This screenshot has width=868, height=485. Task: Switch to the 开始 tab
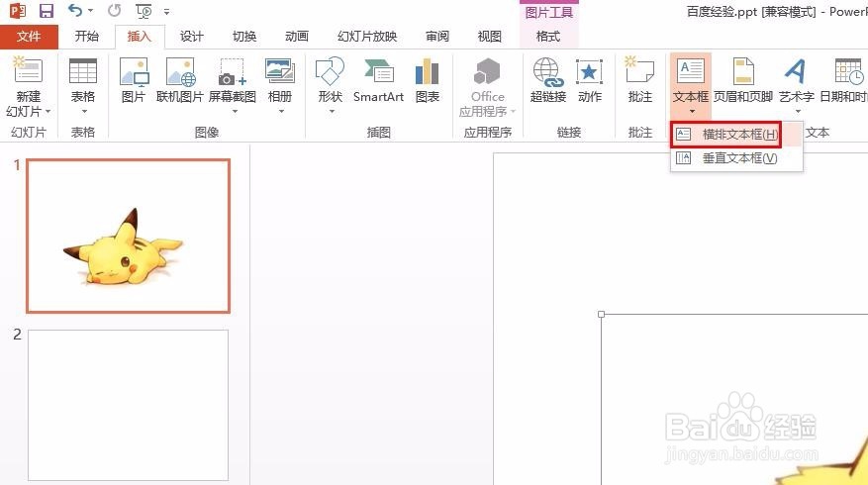pyautogui.click(x=86, y=37)
